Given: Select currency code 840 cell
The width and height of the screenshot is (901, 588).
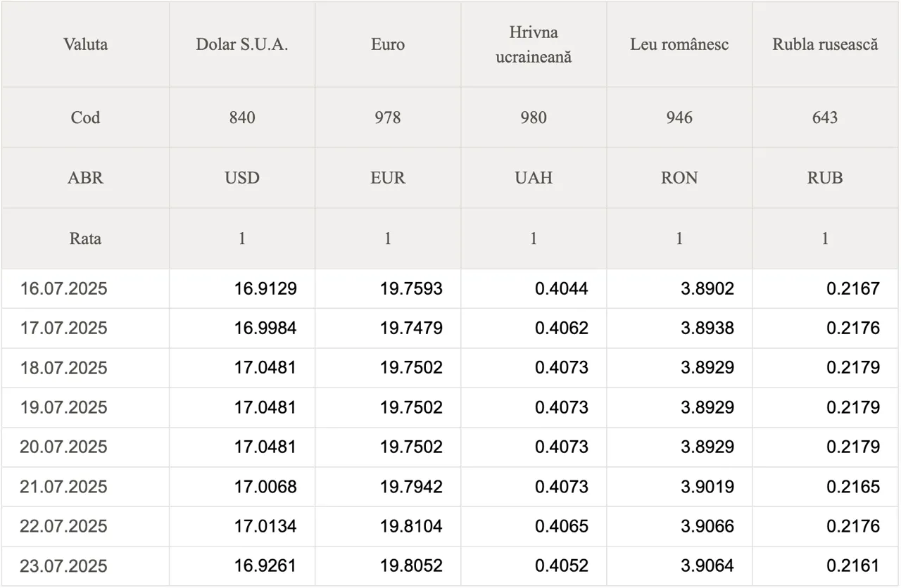Looking at the screenshot, I should pos(242,117).
